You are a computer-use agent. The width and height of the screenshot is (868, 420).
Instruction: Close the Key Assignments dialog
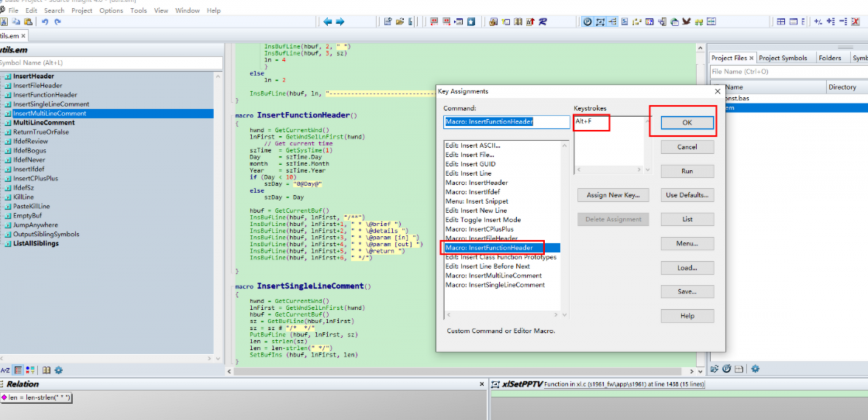click(x=717, y=91)
